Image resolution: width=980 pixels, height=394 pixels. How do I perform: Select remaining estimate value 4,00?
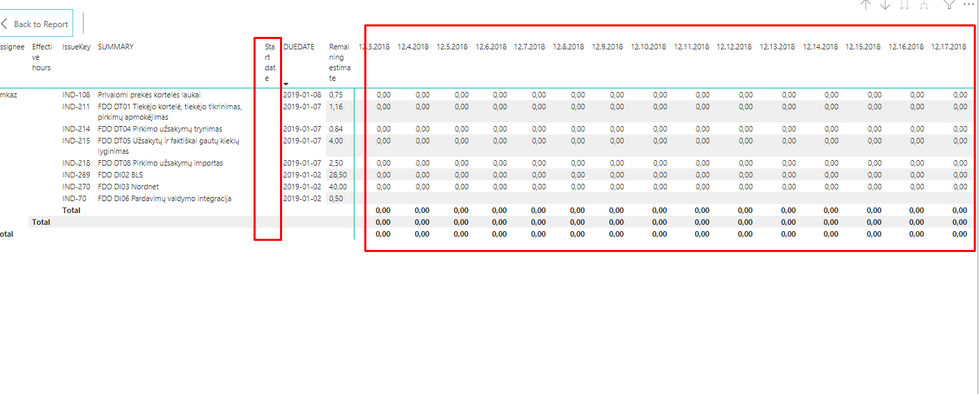coord(336,141)
